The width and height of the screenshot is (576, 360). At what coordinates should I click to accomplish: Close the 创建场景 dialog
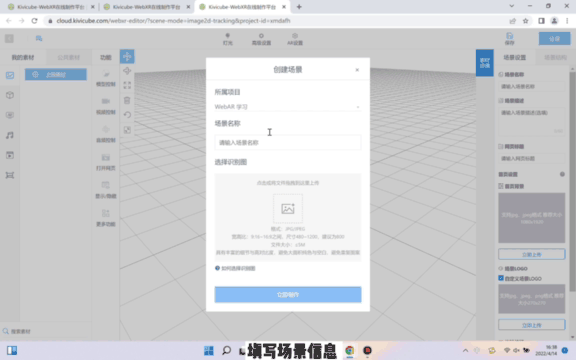[357, 70]
